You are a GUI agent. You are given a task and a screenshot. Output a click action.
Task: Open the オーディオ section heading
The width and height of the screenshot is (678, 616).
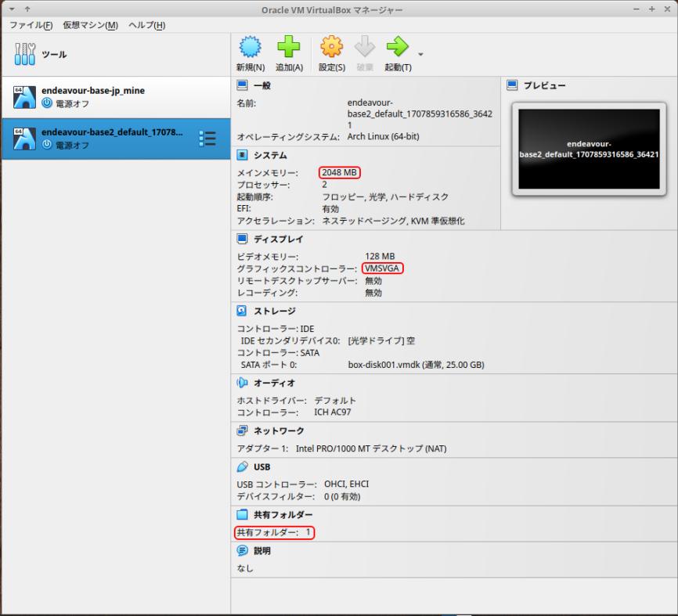(x=275, y=383)
